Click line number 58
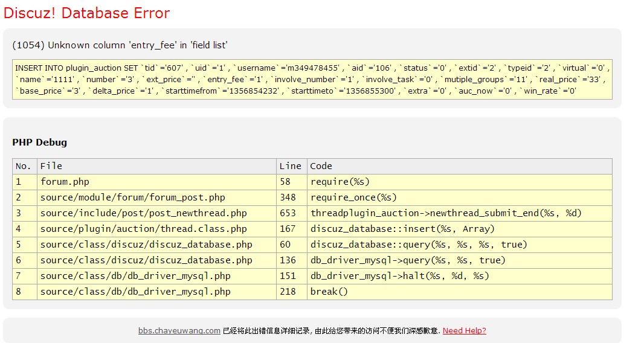 pos(292,182)
